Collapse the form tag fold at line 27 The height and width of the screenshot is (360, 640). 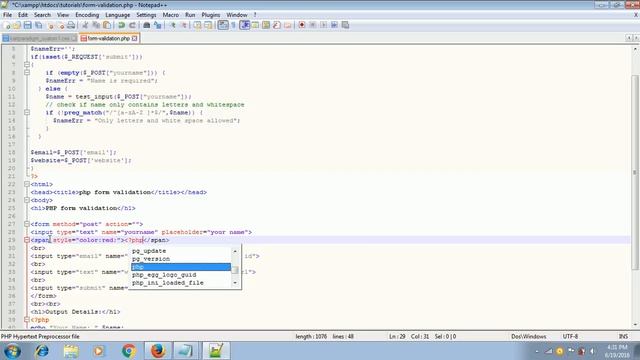pyautogui.click(x=27, y=224)
